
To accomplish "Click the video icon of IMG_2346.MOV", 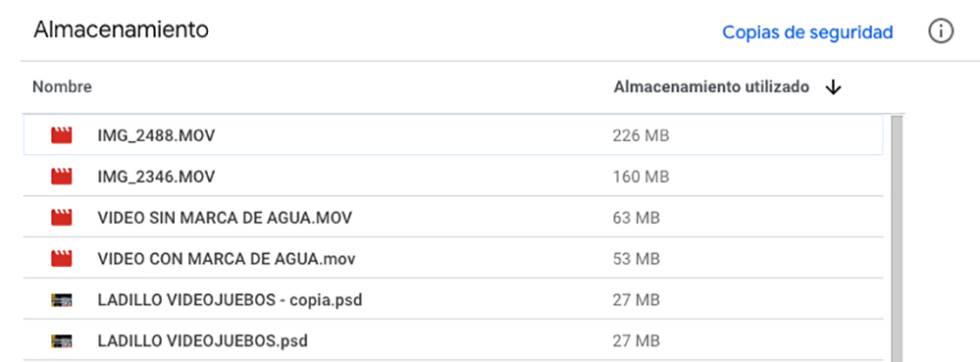I will click(x=61, y=176).
